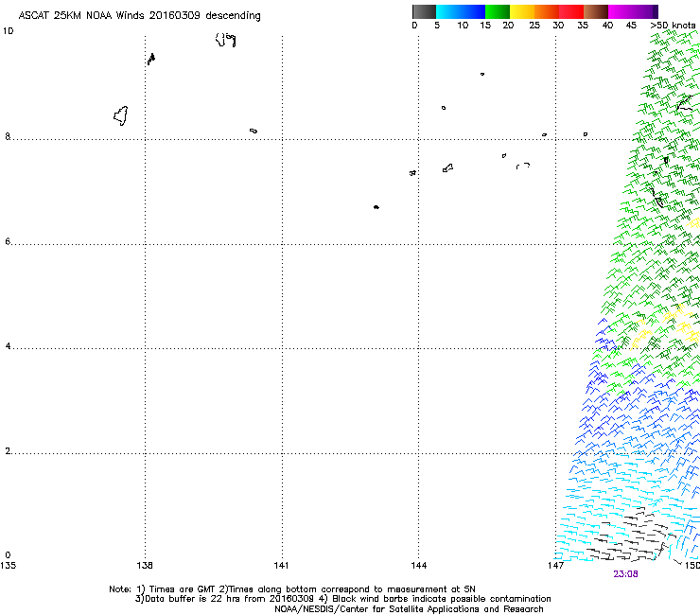The width and height of the screenshot is (700, 615).
Task: Click the magenta 40-45 knots color segment
Action: [621, 11]
